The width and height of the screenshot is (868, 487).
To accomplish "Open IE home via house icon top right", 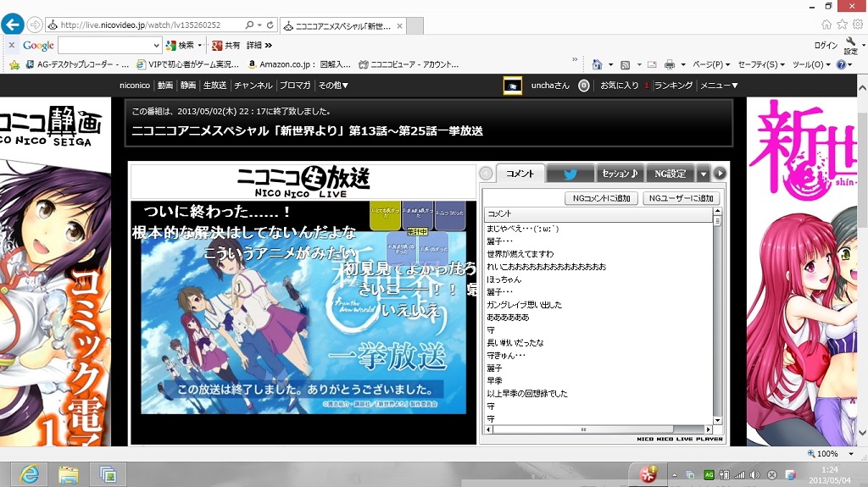I will [826, 25].
